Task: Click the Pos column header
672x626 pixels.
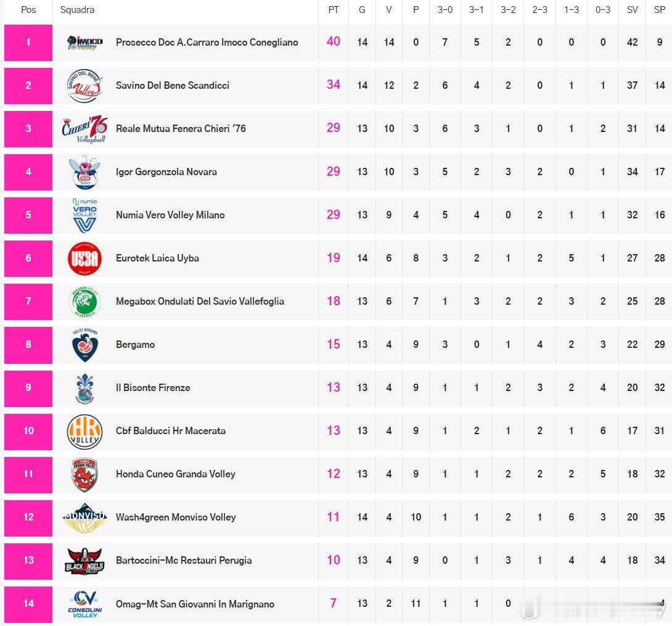Action: tap(28, 10)
